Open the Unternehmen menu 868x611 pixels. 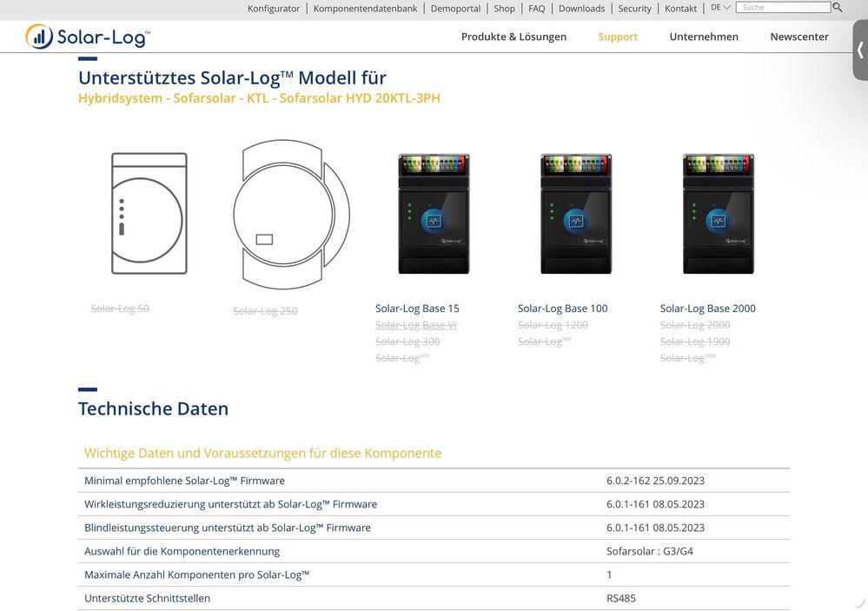(x=704, y=37)
